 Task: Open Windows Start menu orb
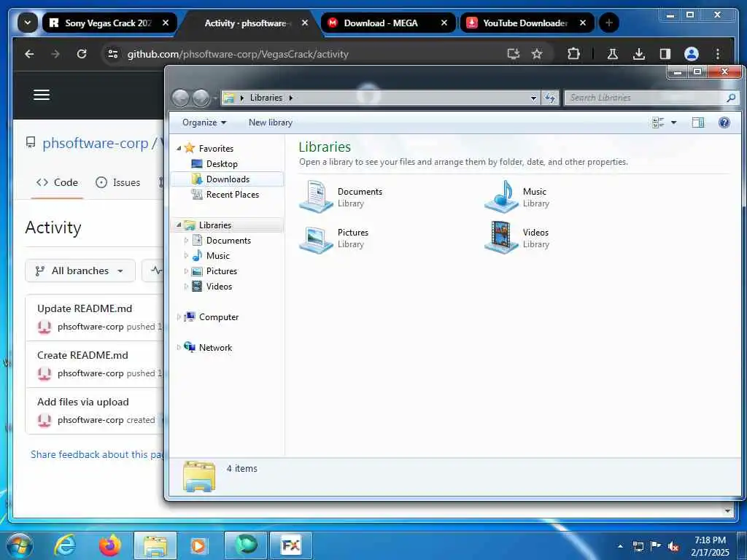click(x=19, y=545)
